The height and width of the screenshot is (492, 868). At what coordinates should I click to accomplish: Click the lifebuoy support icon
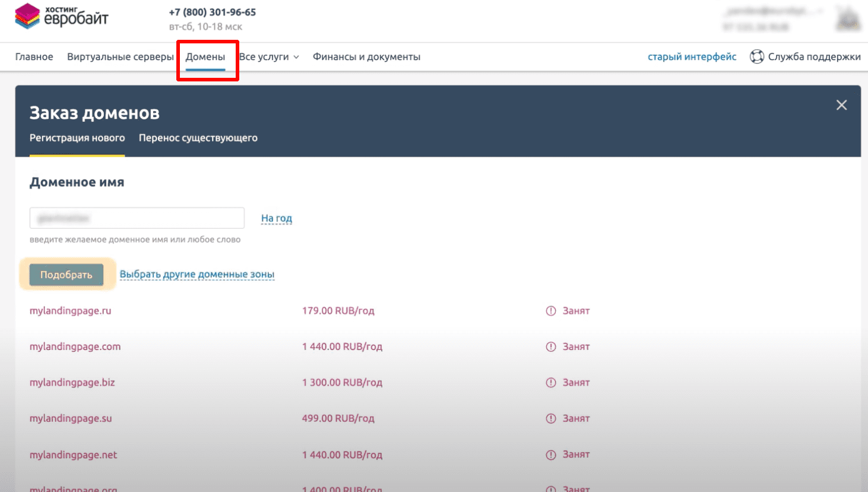point(756,56)
